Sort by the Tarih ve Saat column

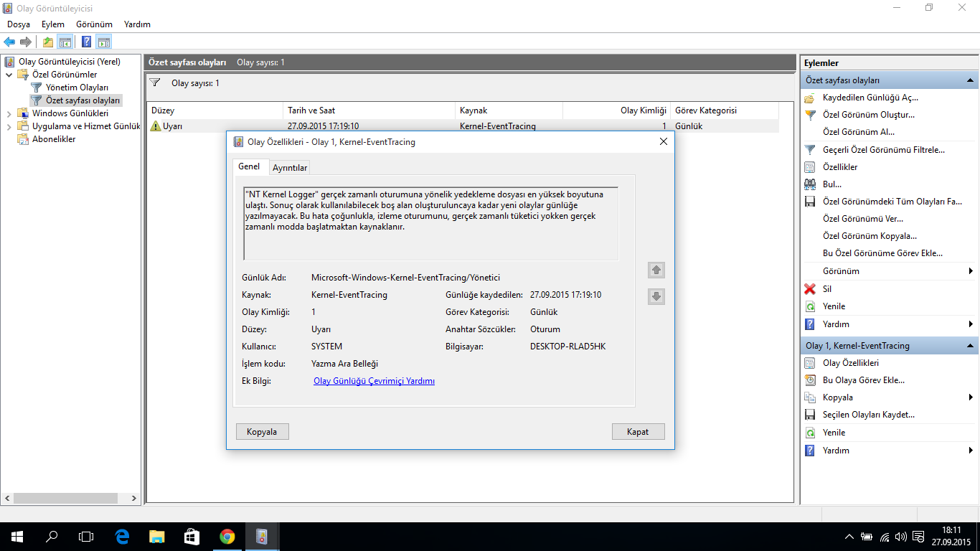[369, 110]
